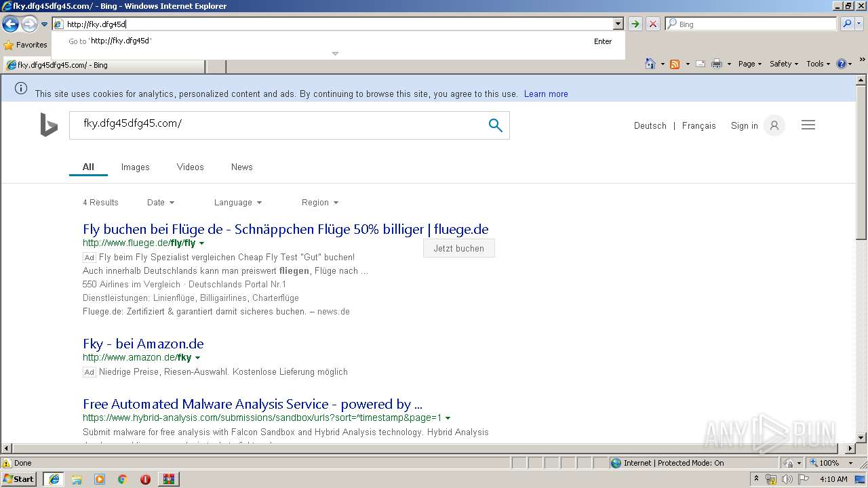Select the 'Go to http://fky.dfg45d' suggestion
The image size is (868, 488).
(x=339, y=41)
